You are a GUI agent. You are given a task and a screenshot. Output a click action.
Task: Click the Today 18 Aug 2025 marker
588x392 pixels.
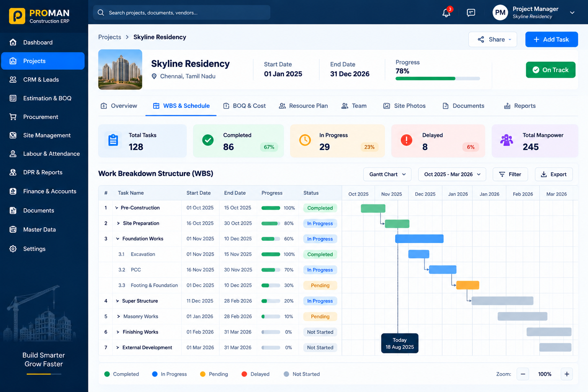pyautogui.click(x=400, y=343)
